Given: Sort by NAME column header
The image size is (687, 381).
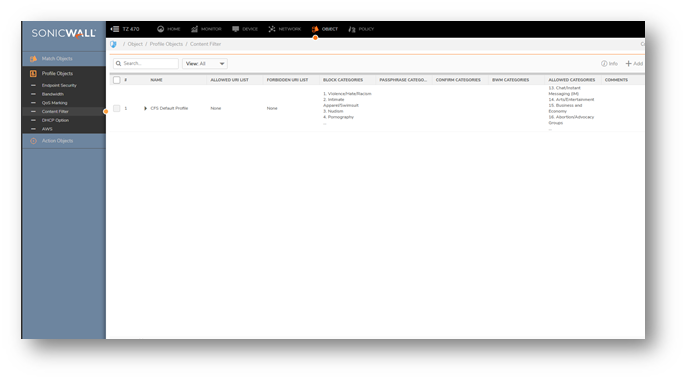Looking at the screenshot, I should (156, 80).
